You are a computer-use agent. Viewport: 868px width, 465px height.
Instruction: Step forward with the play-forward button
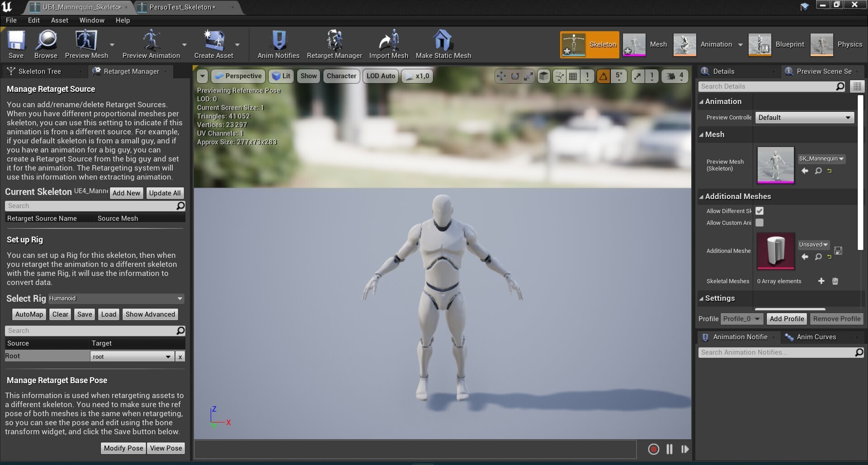(685, 449)
